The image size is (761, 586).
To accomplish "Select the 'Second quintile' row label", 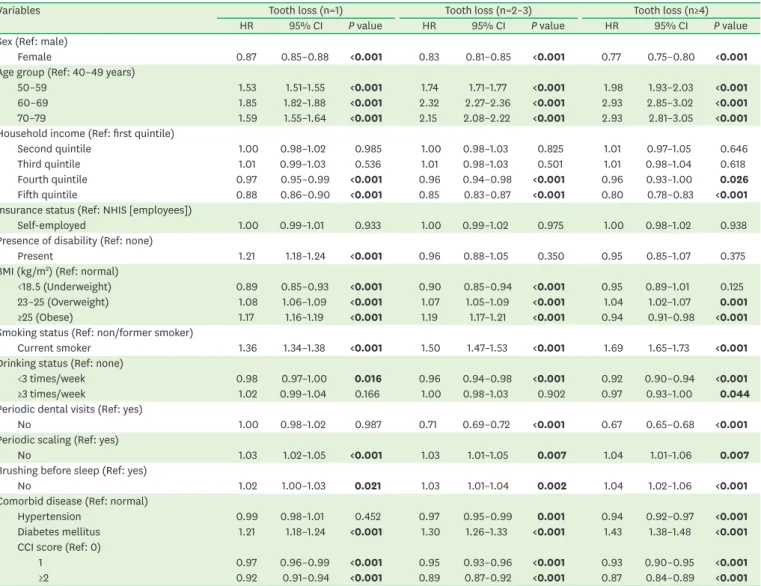I will pyautogui.click(x=54, y=149).
